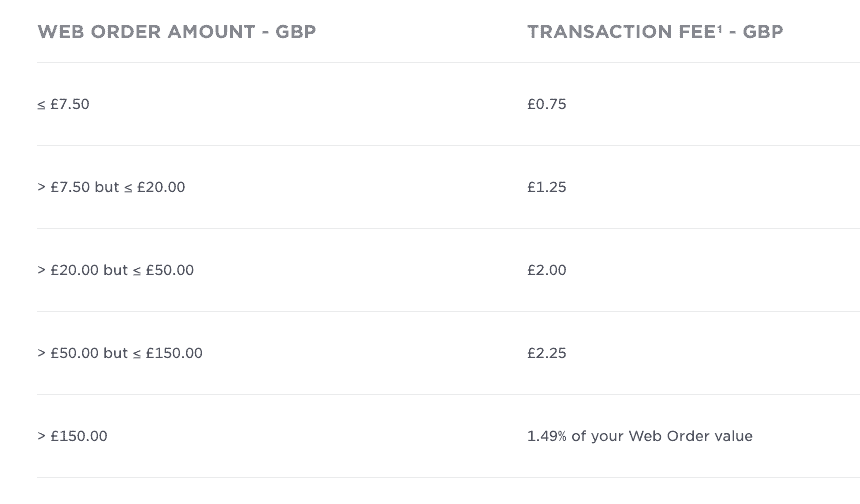Click the words Web Order value in the last row
The height and width of the screenshot is (504, 860).
[x=691, y=436]
